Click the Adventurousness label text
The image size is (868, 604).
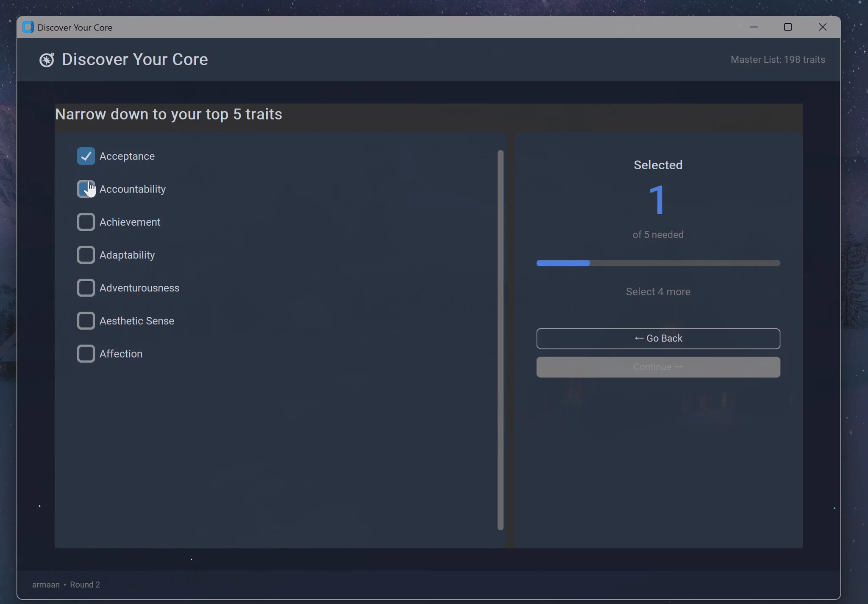tap(139, 288)
